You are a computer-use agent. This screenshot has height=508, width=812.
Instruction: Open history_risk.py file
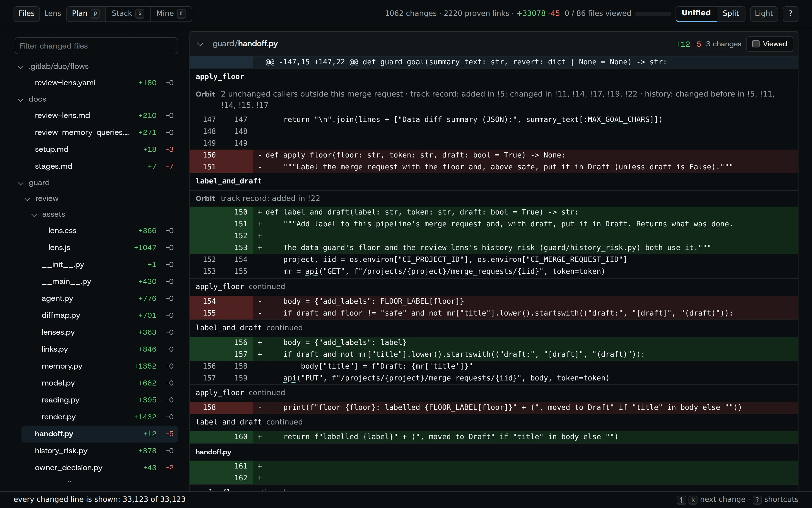click(x=100, y=451)
